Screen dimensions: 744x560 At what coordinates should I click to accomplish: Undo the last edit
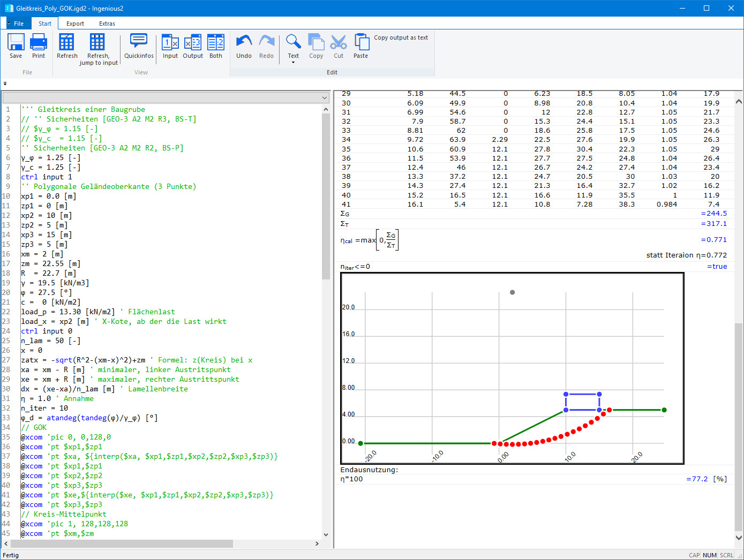pyautogui.click(x=243, y=47)
